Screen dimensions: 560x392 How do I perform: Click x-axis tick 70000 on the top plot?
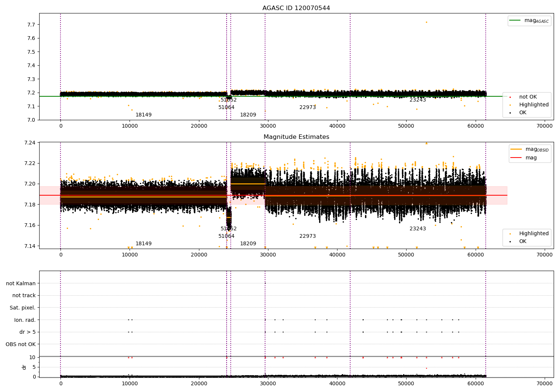pyautogui.click(x=544, y=126)
